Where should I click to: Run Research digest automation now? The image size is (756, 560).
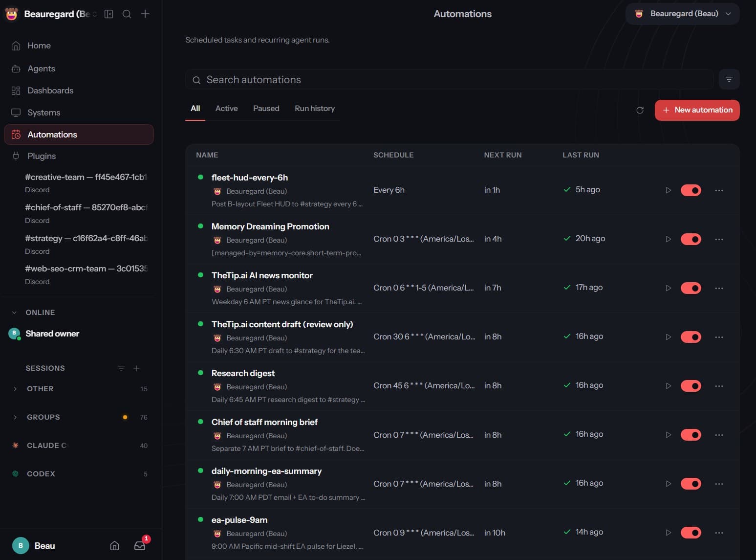[668, 386]
